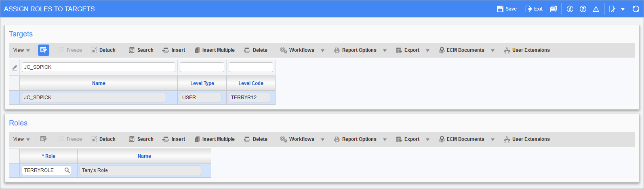Open Report Options in Roles toolbar

pyautogui.click(x=355, y=139)
